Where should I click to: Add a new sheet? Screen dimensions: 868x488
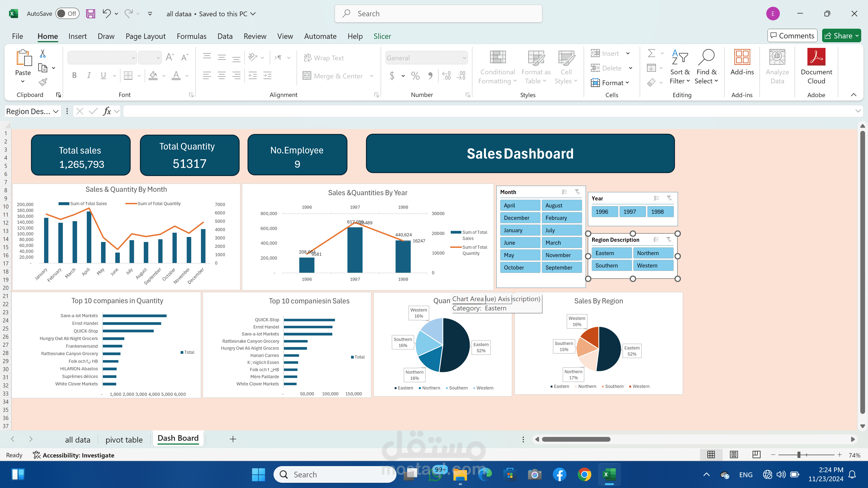233,439
